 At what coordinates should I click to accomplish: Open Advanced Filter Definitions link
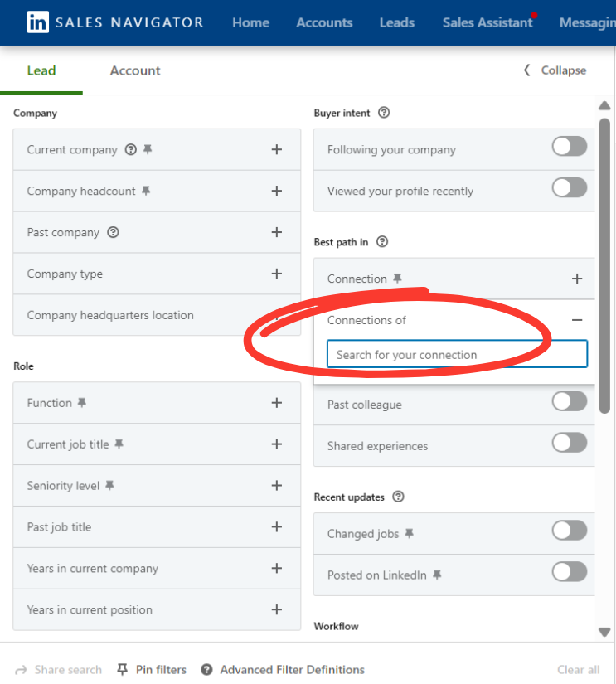tap(293, 670)
